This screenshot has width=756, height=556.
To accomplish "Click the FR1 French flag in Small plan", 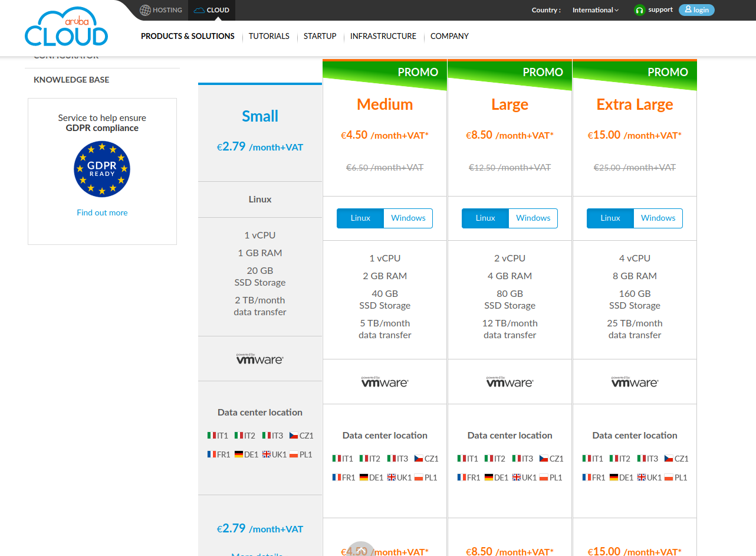I will click(x=212, y=454).
